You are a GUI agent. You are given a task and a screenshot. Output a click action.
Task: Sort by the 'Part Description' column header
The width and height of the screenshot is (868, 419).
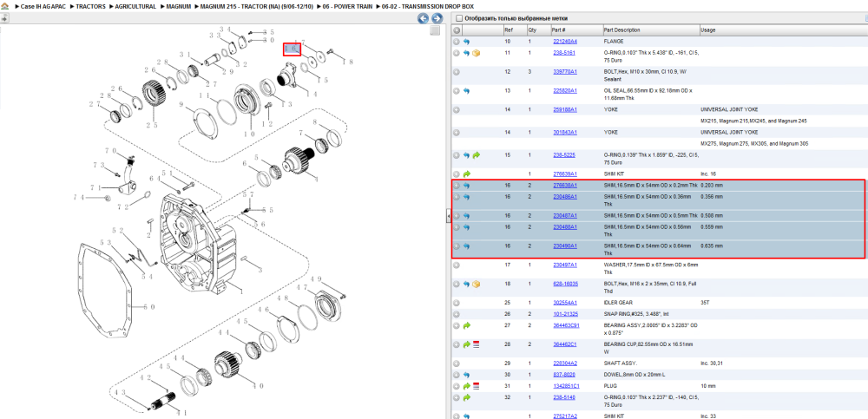point(621,29)
